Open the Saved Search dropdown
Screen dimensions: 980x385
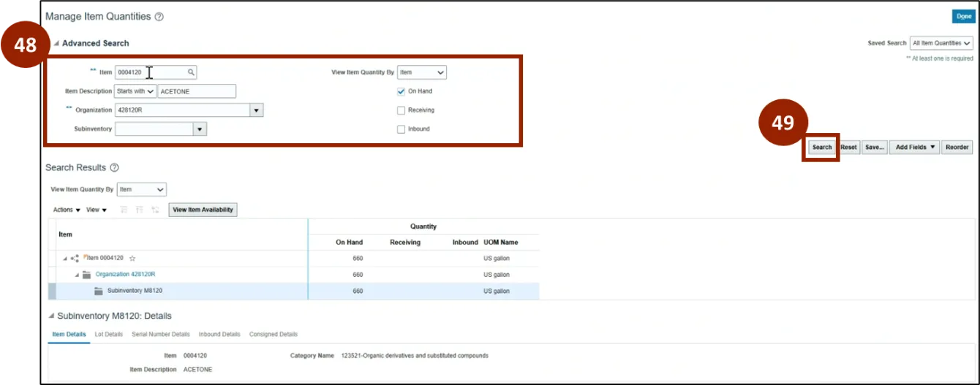click(x=941, y=43)
